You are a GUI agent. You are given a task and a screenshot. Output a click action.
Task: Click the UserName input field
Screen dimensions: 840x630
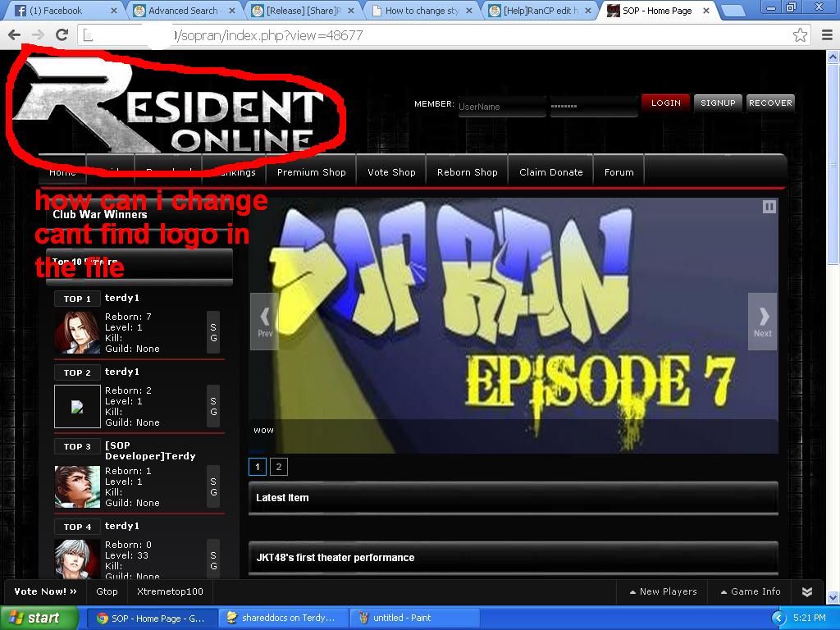[x=501, y=106]
